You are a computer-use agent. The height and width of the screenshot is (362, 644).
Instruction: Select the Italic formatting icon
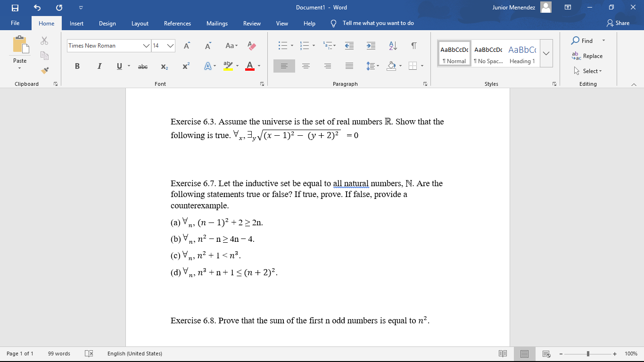99,66
